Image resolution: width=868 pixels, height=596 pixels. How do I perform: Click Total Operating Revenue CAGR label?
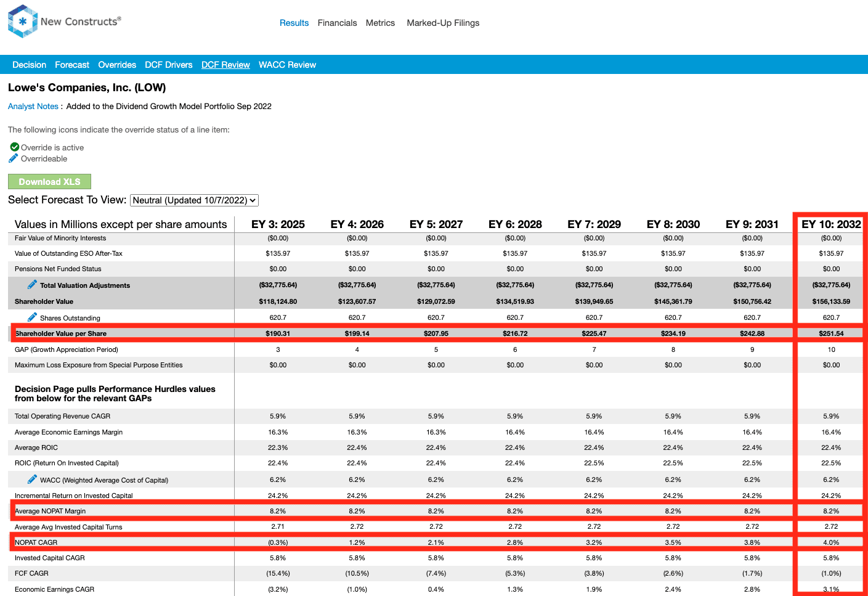[62, 416]
